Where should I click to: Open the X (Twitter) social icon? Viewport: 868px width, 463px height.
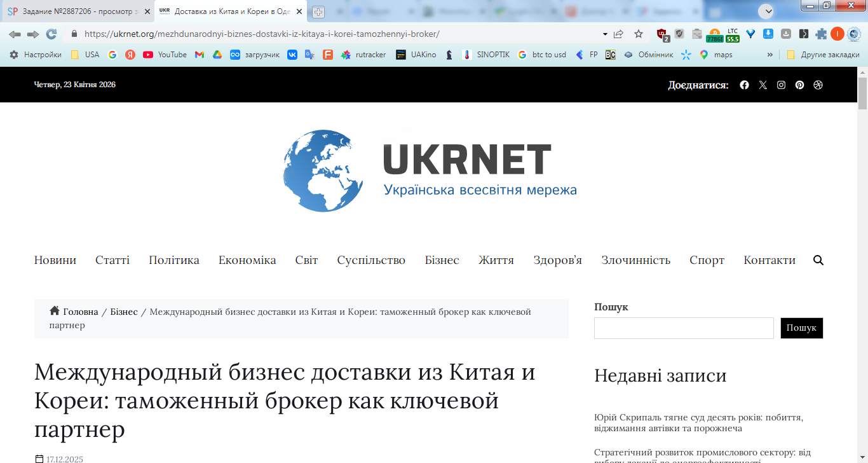[x=763, y=85]
